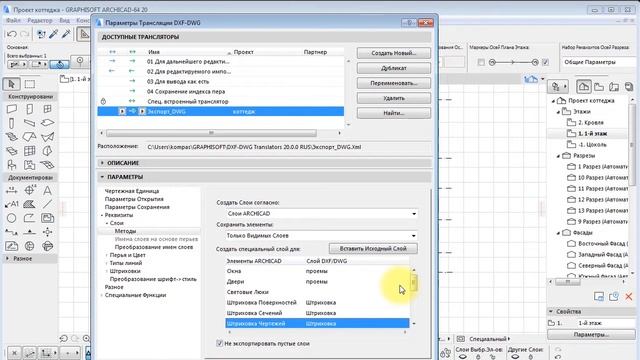The image size is (640, 360).
Task: Open the Редактор menu
Action: click(40, 20)
